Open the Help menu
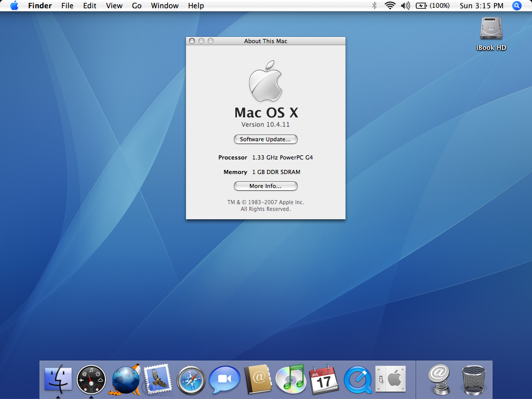 (x=196, y=6)
